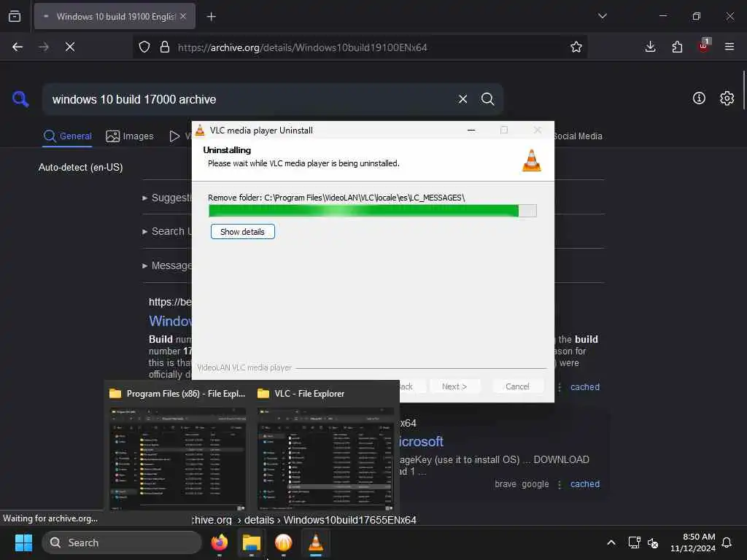Open the notification bell icon

(727, 542)
